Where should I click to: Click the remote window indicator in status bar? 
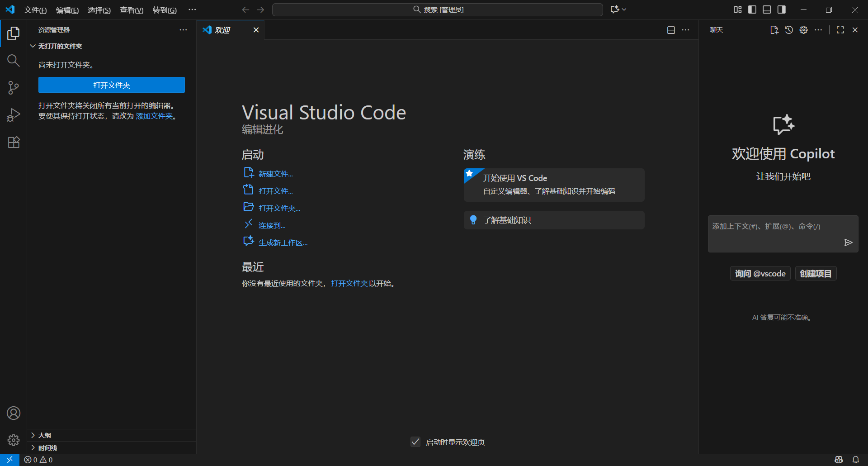(x=9, y=460)
